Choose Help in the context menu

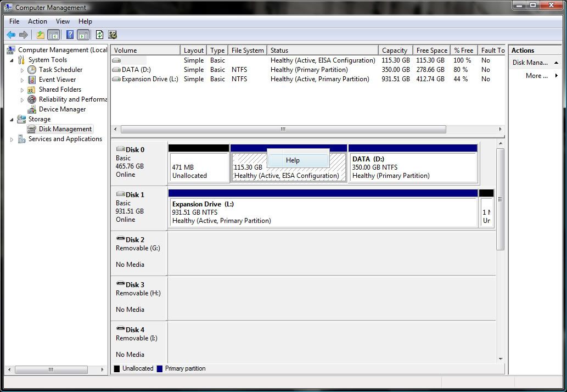point(298,160)
